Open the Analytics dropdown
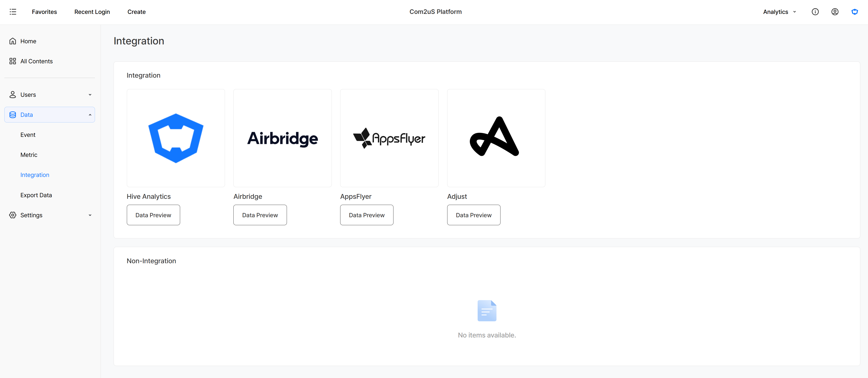This screenshot has width=868, height=378. (x=780, y=12)
